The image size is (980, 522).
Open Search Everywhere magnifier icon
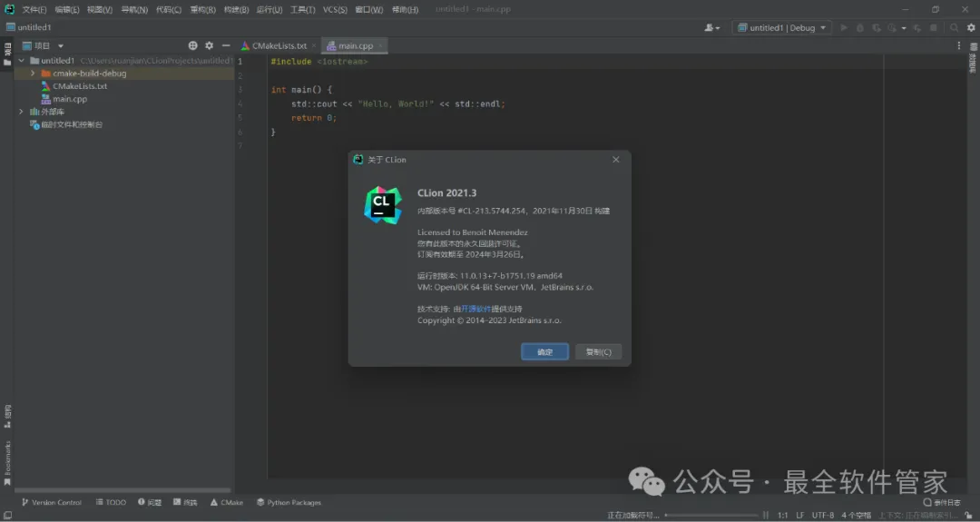(954, 27)
